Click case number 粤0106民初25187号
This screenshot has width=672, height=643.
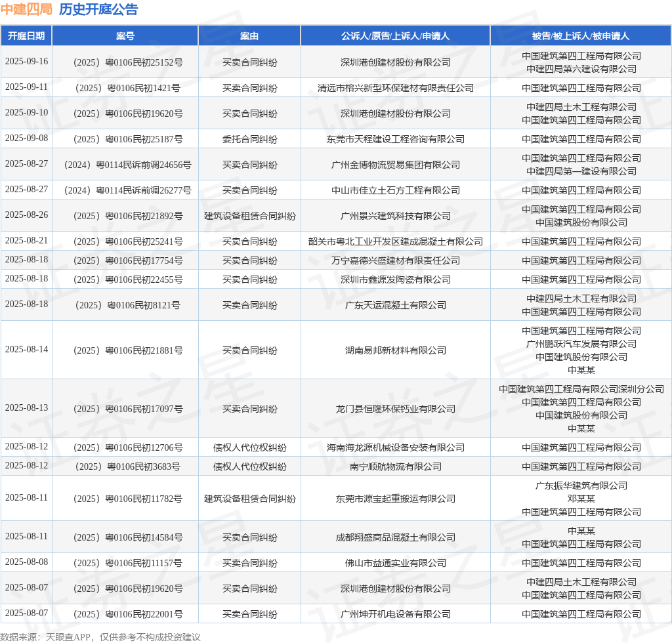(x=128, y=139)
